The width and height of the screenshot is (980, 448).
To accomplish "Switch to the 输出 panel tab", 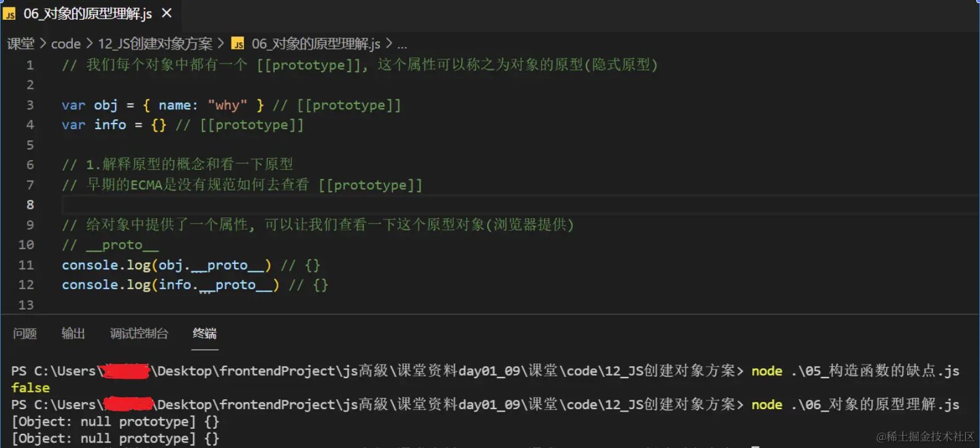I will pyautogui.click(x=73, y=334).
